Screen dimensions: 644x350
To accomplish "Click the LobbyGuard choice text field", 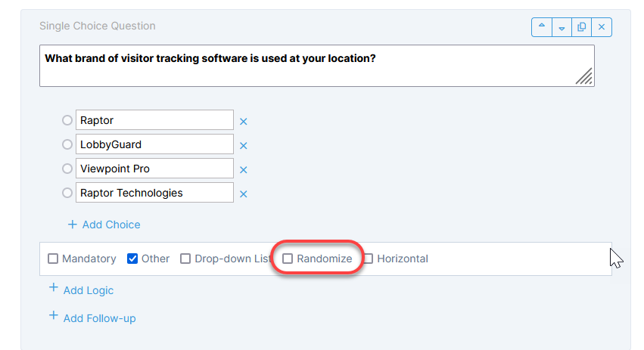I will tap(155, 144).
